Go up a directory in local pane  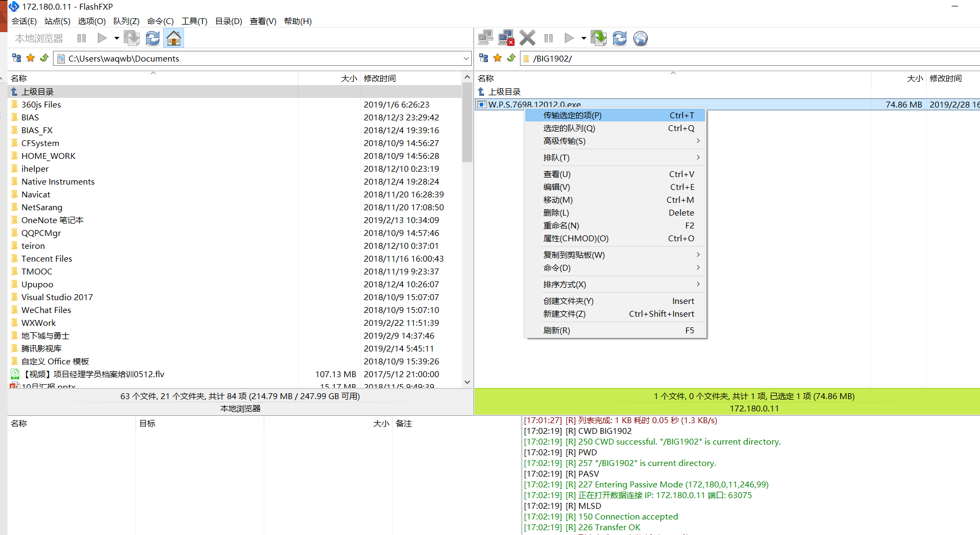point(44,58)
